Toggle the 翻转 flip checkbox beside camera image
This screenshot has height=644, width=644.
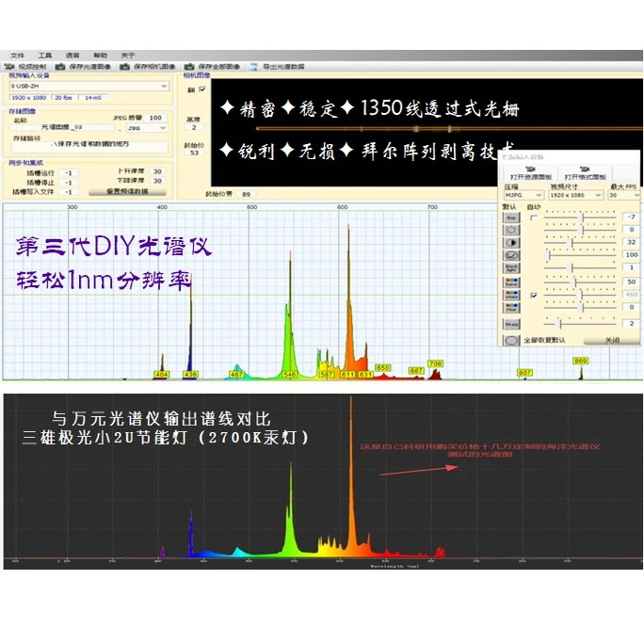(x=202, y=89)
